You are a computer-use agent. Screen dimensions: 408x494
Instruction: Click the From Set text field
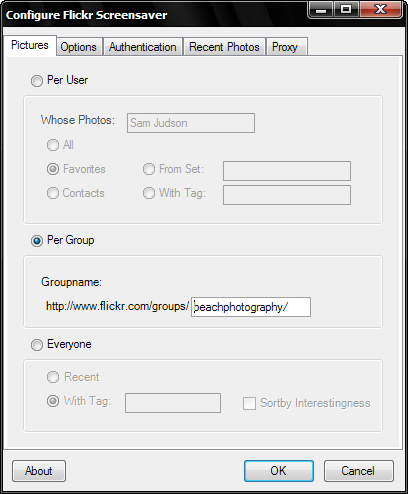pyautogui.click(x=287, y=171)
